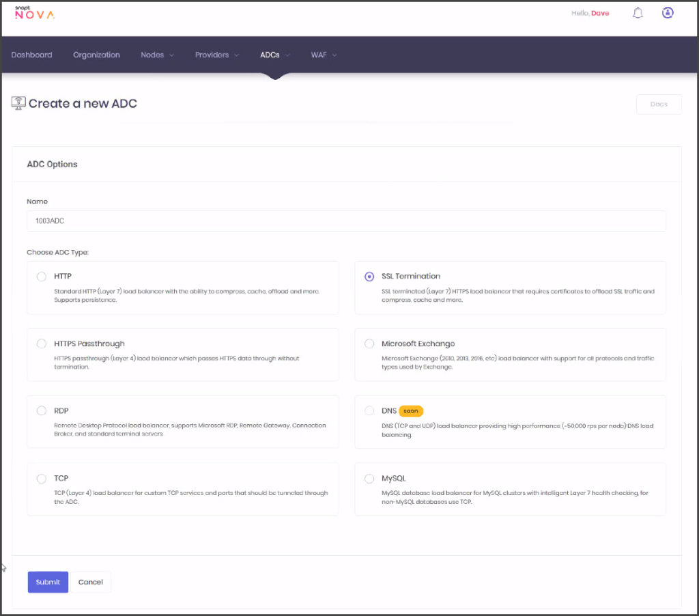Open the WAF dropdown menu
Viewport: 699px width, 616px height.
click(323, 55)
